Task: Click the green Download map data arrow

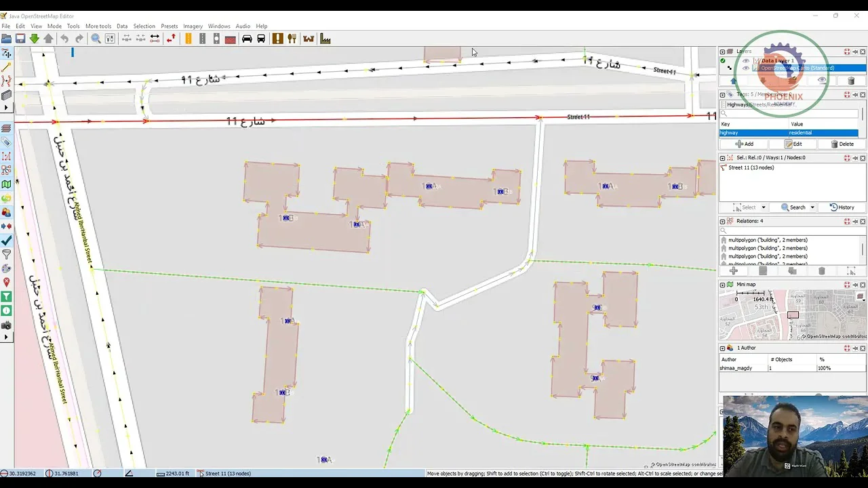Action: coord(34,39)
